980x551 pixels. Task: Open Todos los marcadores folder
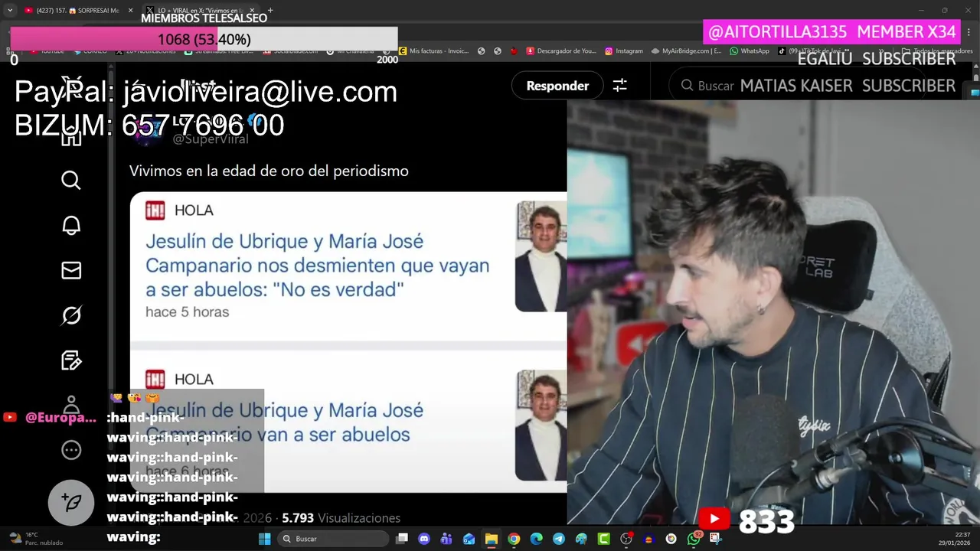click(x=938, y=51)
